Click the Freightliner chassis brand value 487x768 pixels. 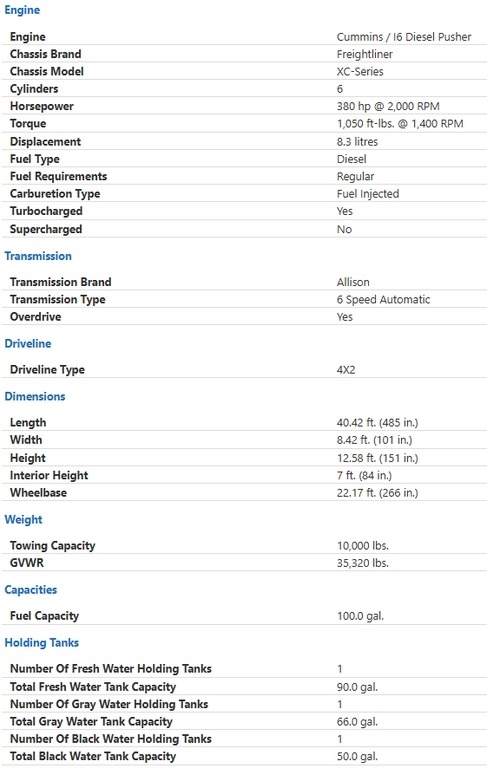tap(365, 54)
